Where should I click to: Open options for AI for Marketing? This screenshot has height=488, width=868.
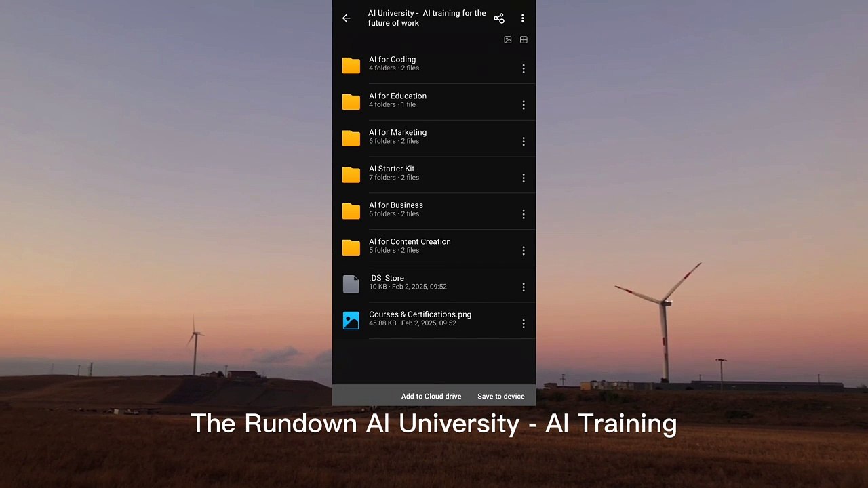click(524, 142)
